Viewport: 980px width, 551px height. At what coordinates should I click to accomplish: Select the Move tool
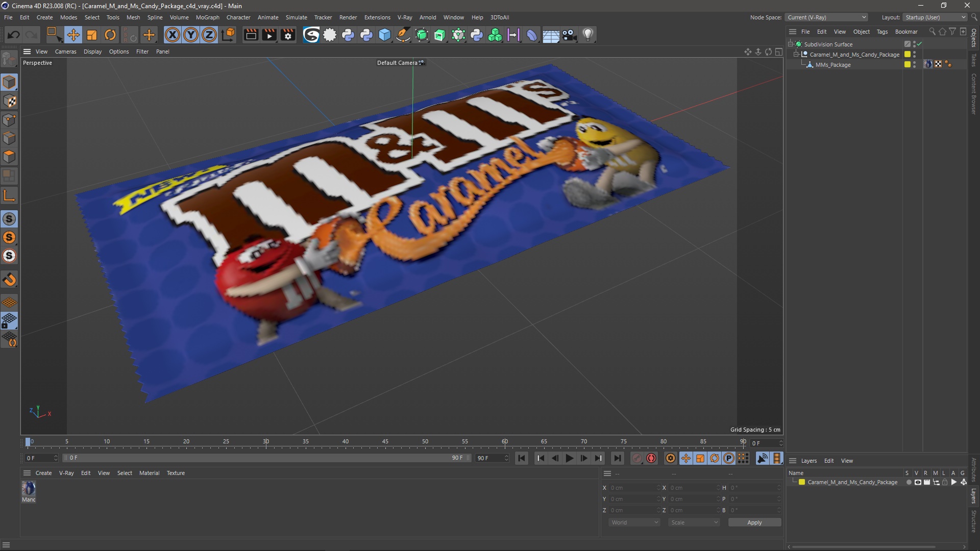pos(73,35)
